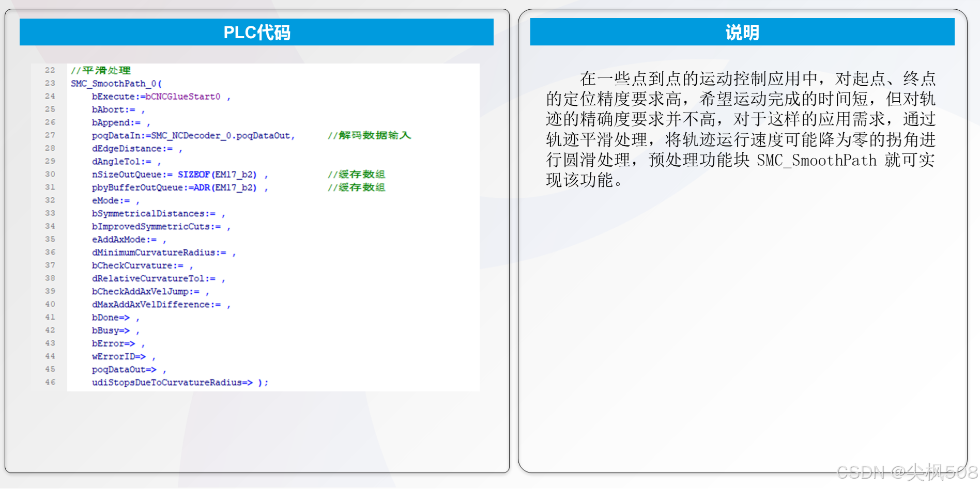Image resolution: width=980 pixels, height=489 pixels.
Task: Click 'poqDataIn:=SMC_NCDecoder_0.poqDataOut,' line
Action: click(x=193, y=135)
